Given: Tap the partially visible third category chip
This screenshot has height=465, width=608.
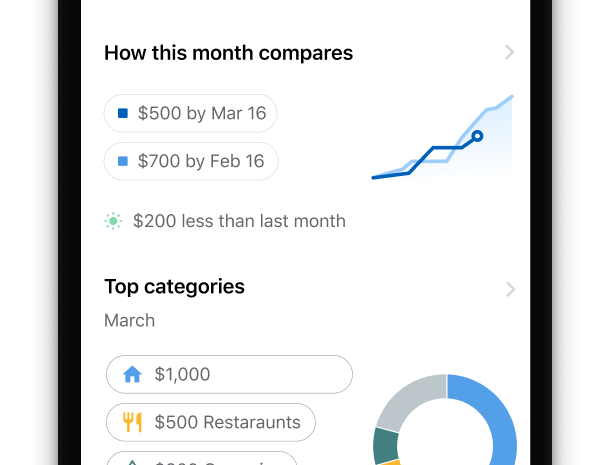Looking at the screenshot, I should [x=202, y=459].
